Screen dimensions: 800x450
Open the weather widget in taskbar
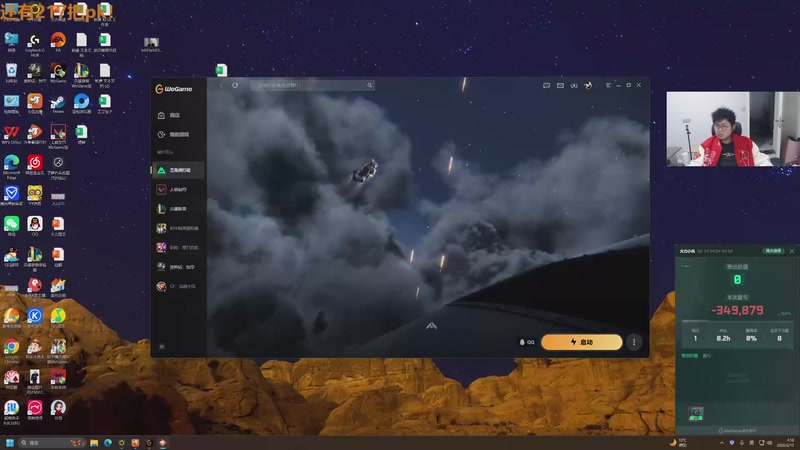tap(679, 443)
